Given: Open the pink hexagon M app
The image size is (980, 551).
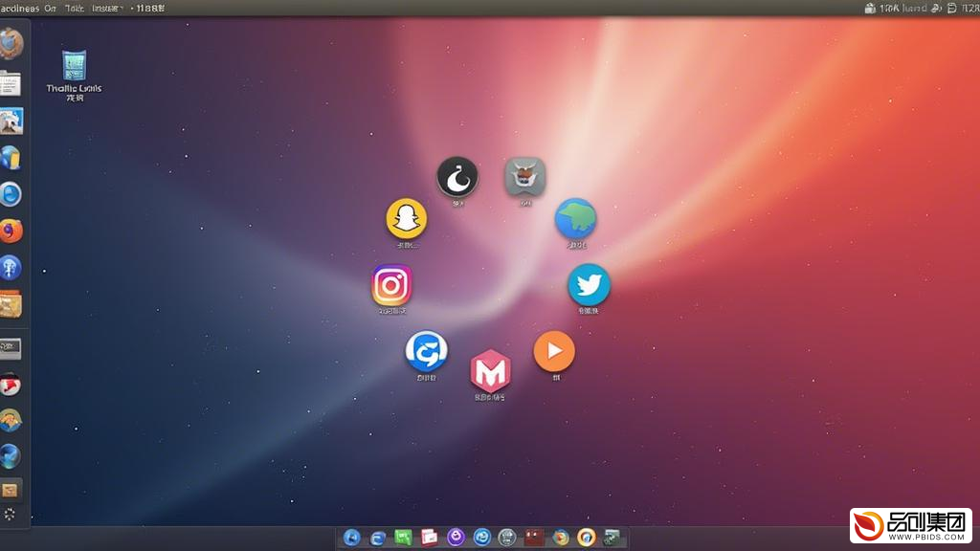Looking at the screenshot, I should pyautogui.click(x=491, y=371).
